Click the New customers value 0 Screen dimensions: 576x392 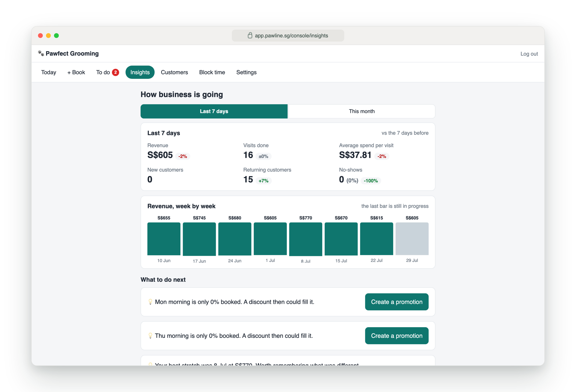click(x=150, y=179)
